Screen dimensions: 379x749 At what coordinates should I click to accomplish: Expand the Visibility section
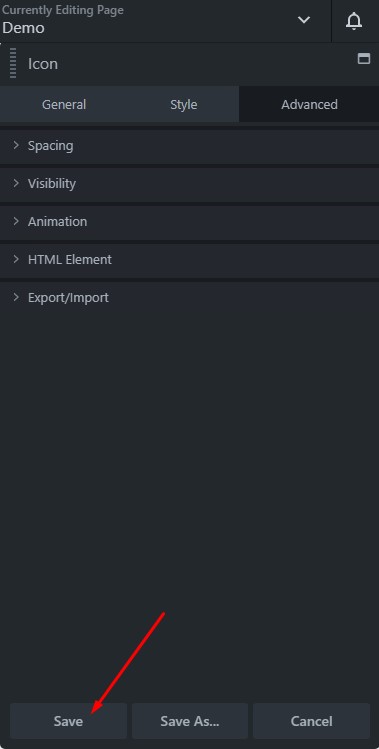click(x=189, y=183)
